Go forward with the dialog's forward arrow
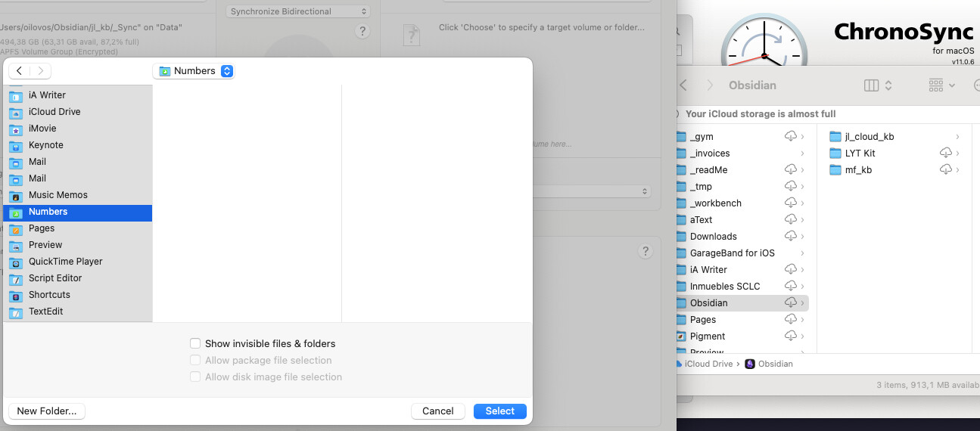The image size is (980, 431). [40, 71]
